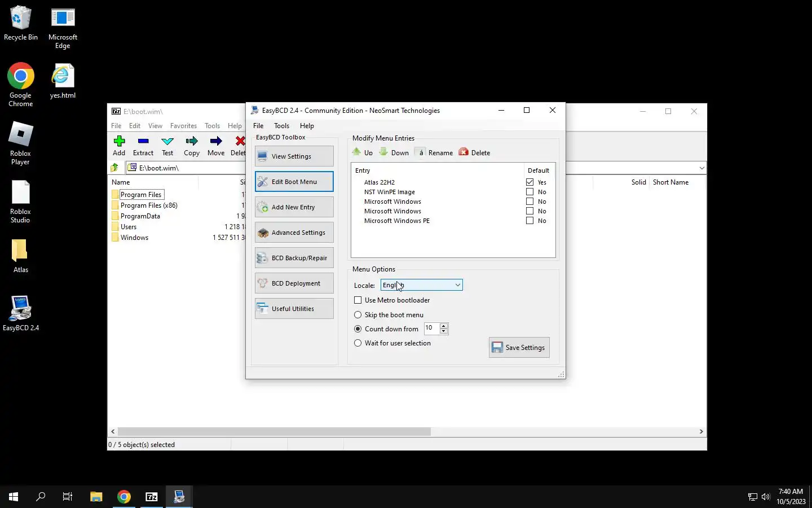
Task: Select yes.html desktop file
Action: (63, 81)
